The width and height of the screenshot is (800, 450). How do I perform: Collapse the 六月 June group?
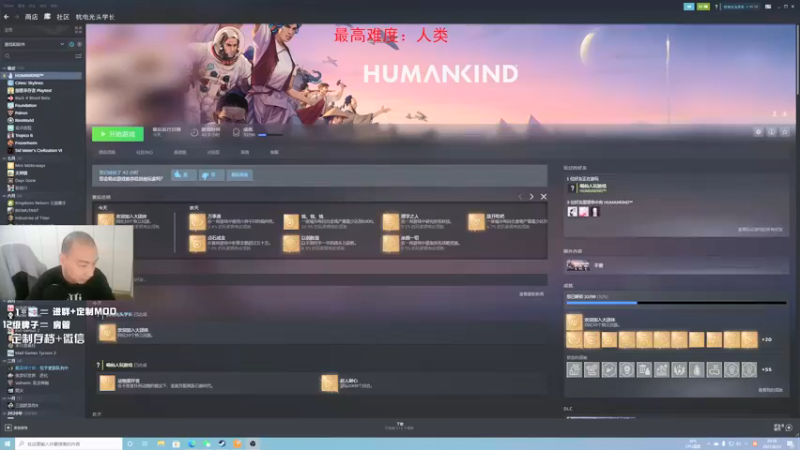coord(4,195)
